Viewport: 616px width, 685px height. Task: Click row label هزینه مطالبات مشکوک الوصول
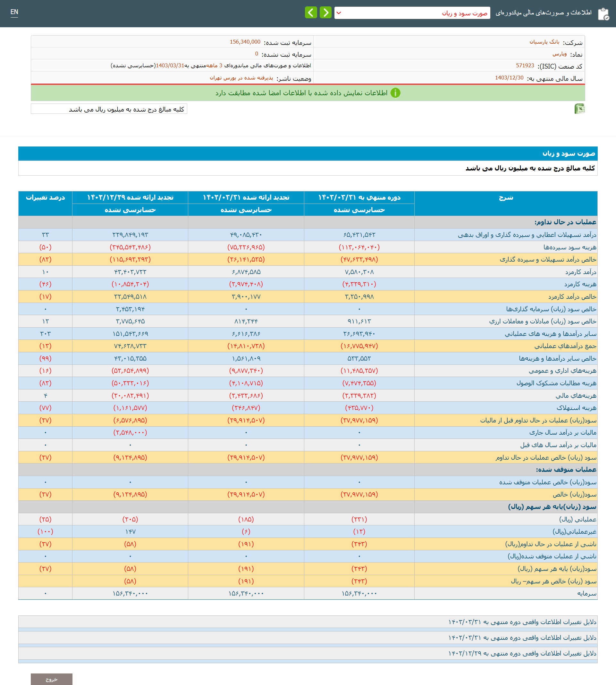(556, 383)
